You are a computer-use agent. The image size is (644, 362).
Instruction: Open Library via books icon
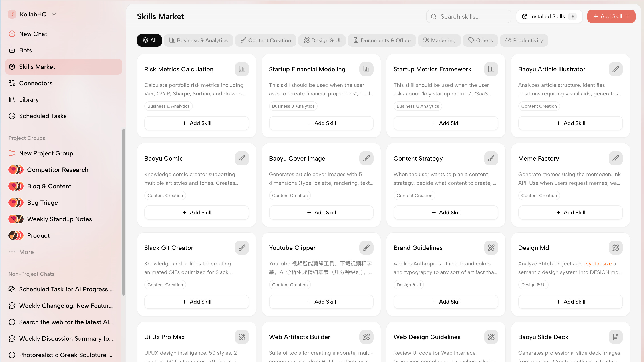coord(12,100)
